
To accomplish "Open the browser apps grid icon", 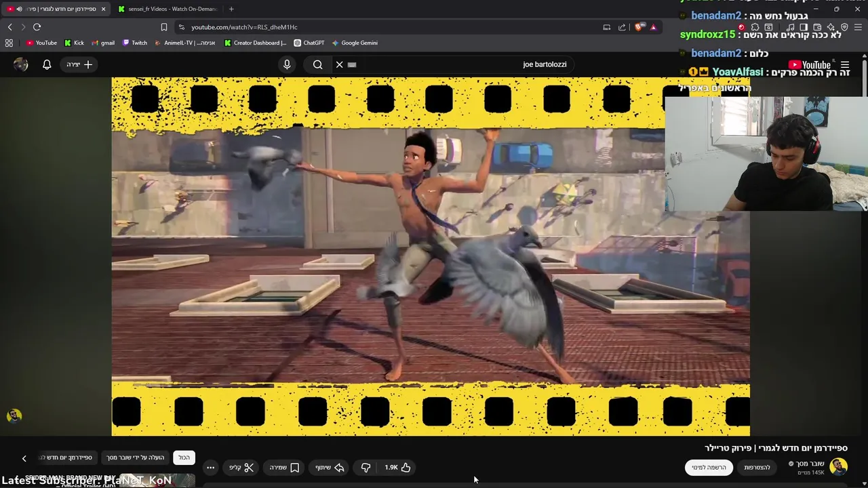I will 9,43.
